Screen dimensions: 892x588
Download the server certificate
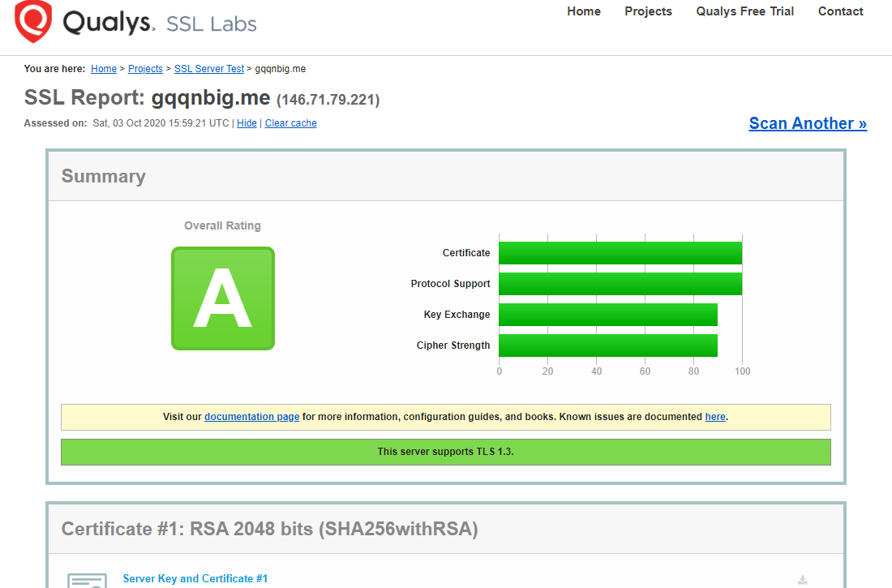[x=802, y=577]
